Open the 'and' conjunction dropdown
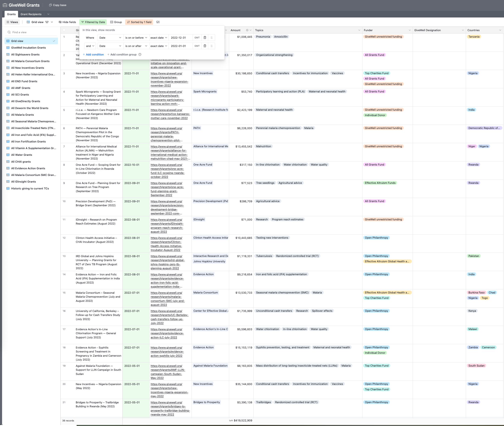 [x=90, y=46]
